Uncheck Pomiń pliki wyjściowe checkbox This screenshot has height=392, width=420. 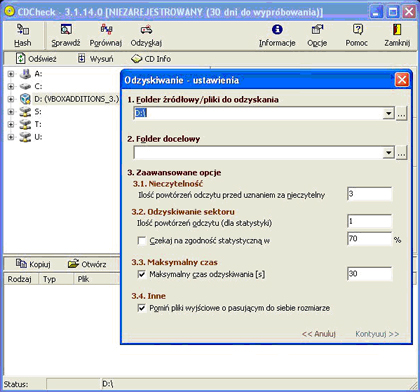pyautogui.click(x=142, y=308)
